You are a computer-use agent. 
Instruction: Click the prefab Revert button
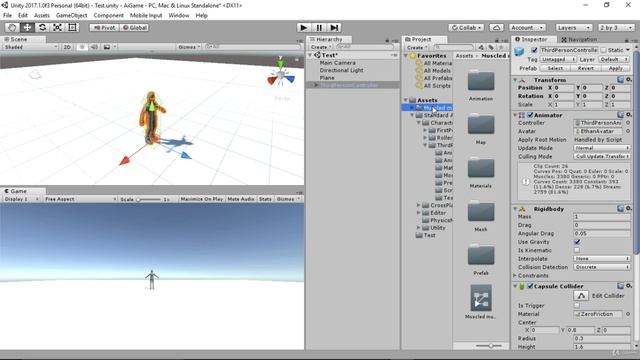tap(586, 68)
